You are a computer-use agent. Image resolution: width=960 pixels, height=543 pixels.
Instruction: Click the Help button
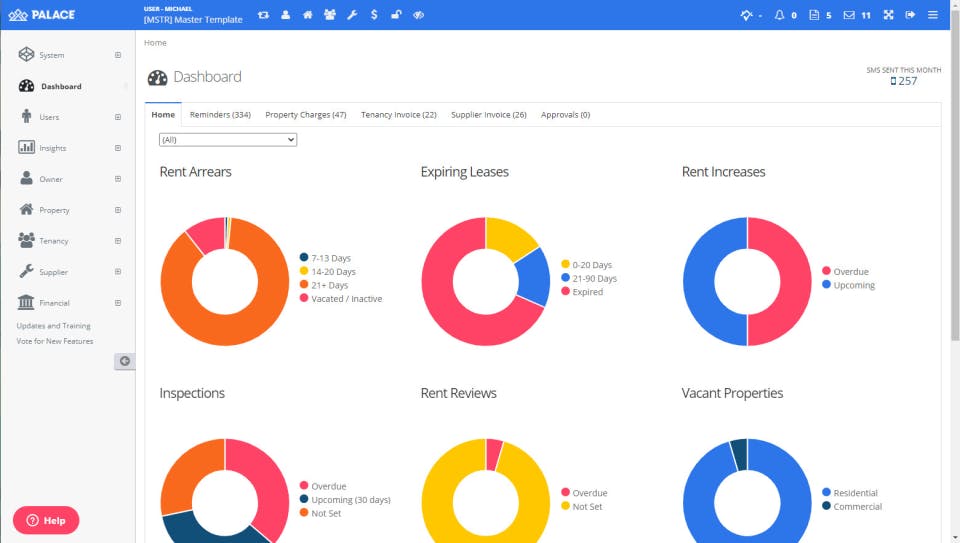46,520
